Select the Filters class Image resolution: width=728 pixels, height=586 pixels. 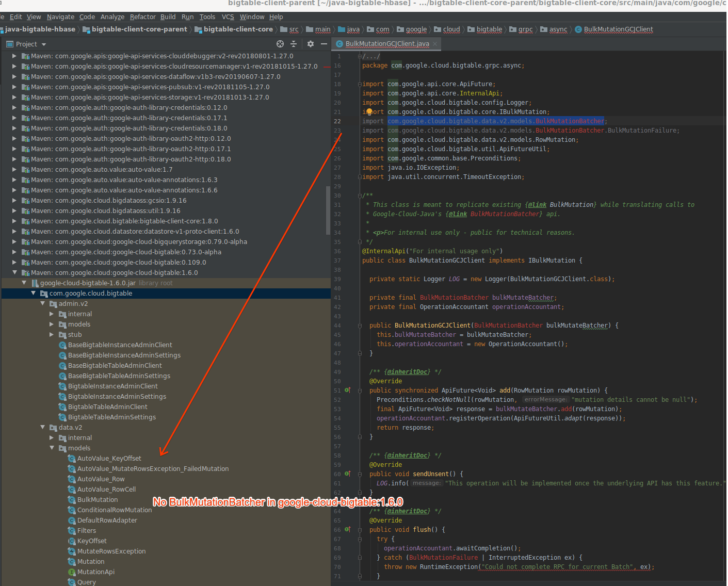(87, 530)
